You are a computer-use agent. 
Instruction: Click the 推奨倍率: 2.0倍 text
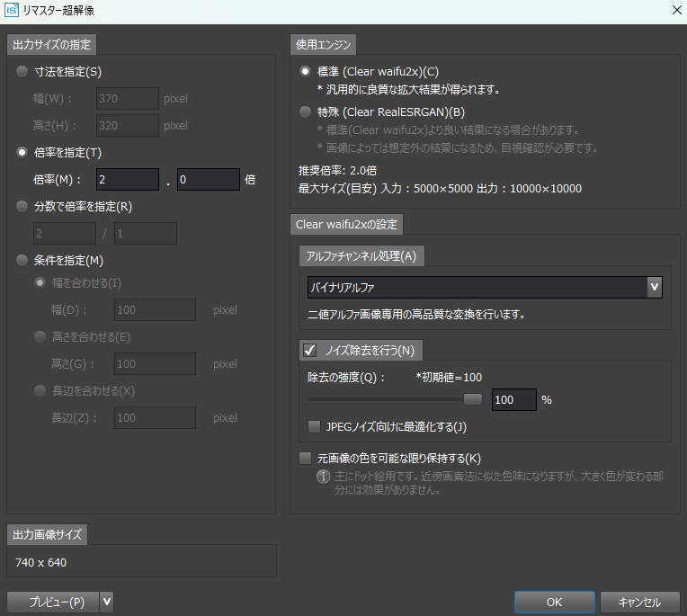tap(337, 171)
